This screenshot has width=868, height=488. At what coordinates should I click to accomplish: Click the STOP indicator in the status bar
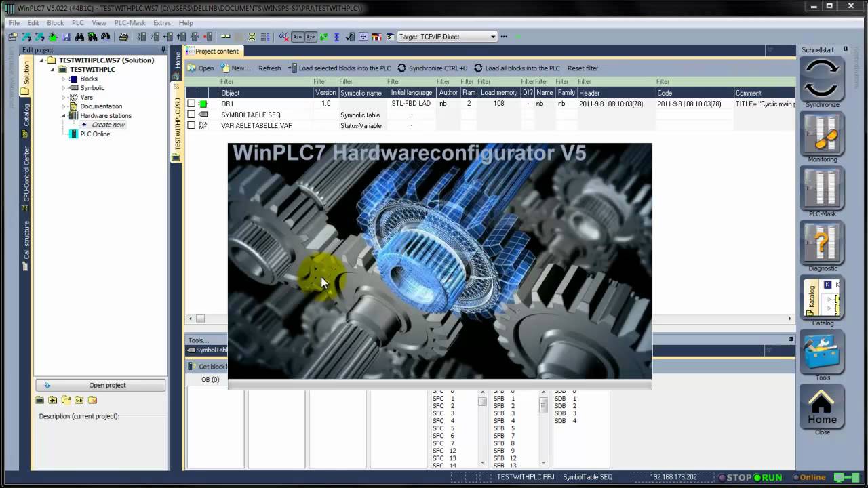pyautogui.click(x=734, y=477)
